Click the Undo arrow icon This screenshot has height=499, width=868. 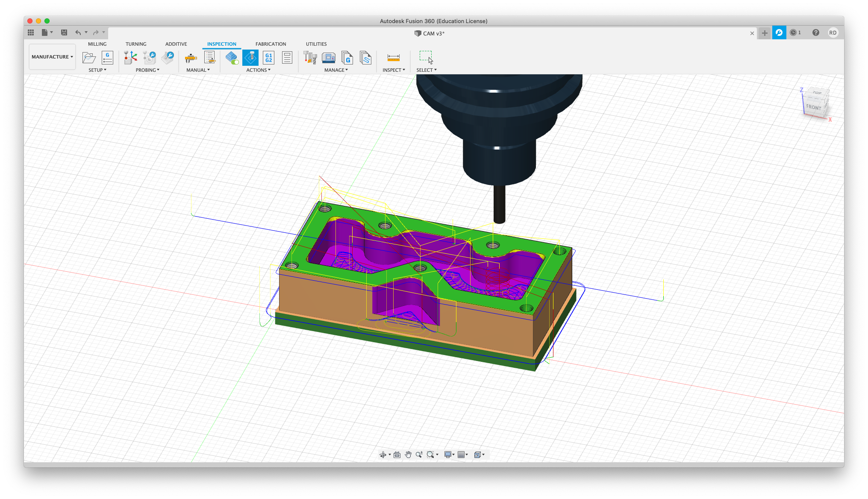pos(78,32)
